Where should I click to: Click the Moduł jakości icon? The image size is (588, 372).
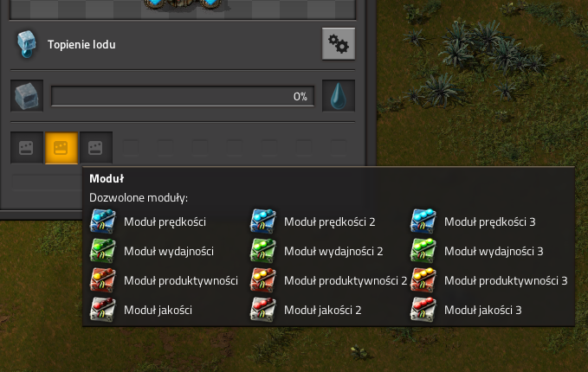tap(103, 310)
